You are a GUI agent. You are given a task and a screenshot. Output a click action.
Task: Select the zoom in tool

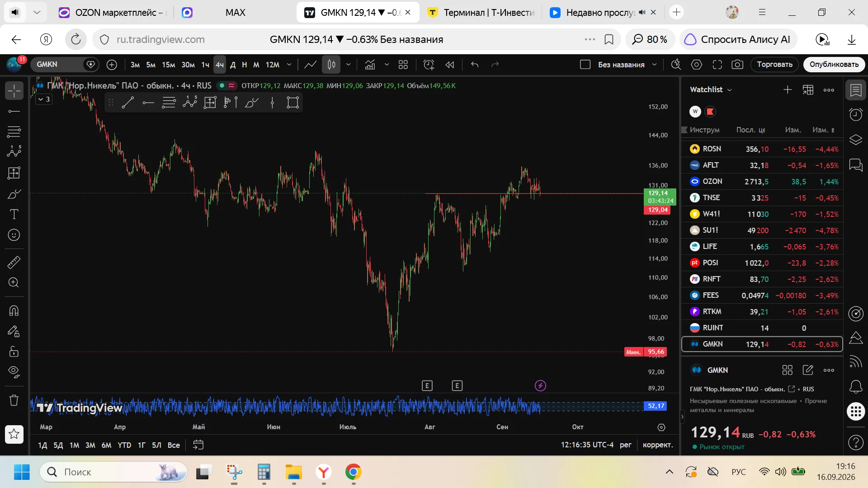(14, 283)
